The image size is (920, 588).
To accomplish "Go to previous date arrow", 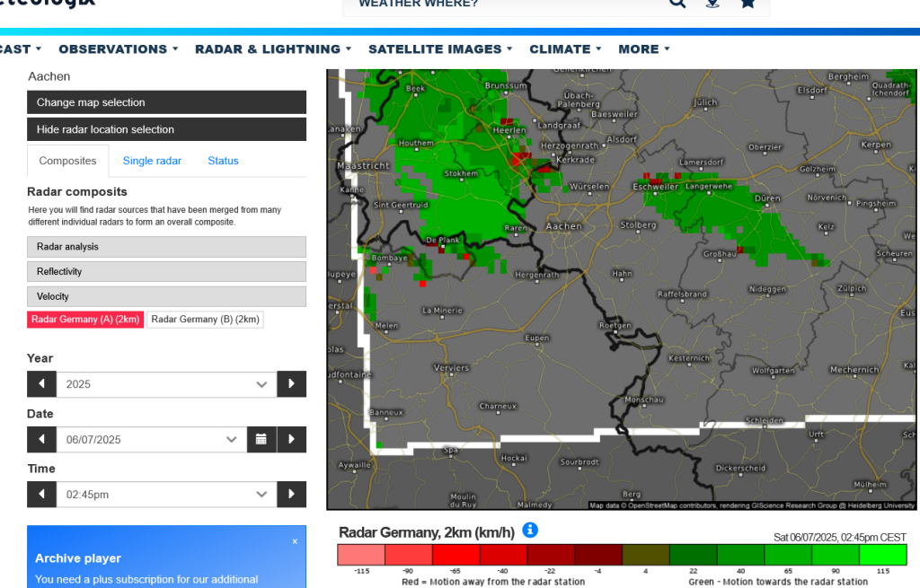I will point(41,439).
